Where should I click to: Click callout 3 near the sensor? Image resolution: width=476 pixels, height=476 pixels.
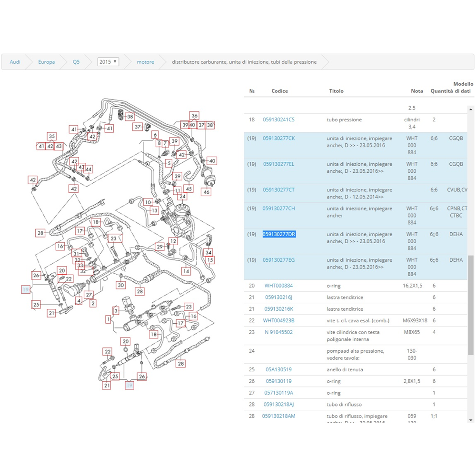(x=116, y=310)
